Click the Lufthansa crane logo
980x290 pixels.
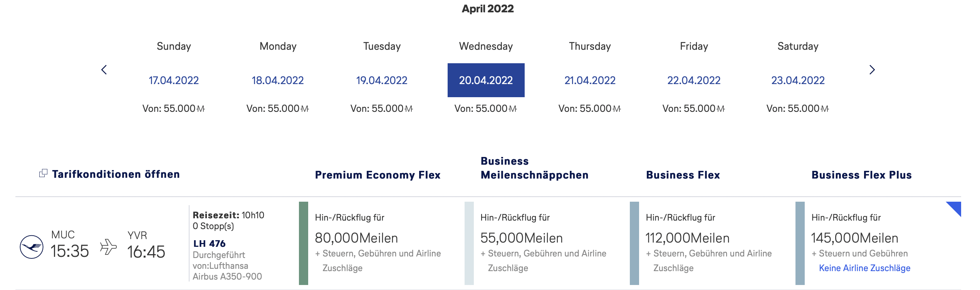click(x=32, y=247)
